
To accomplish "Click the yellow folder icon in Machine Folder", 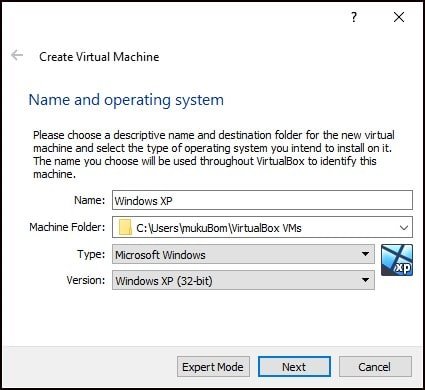I will [x=125, y=227].
